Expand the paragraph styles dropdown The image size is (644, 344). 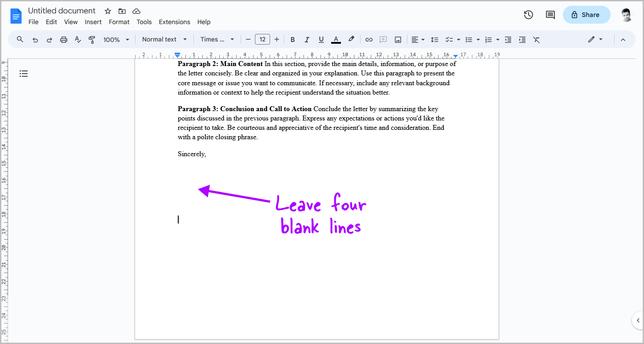pos(163,39)
